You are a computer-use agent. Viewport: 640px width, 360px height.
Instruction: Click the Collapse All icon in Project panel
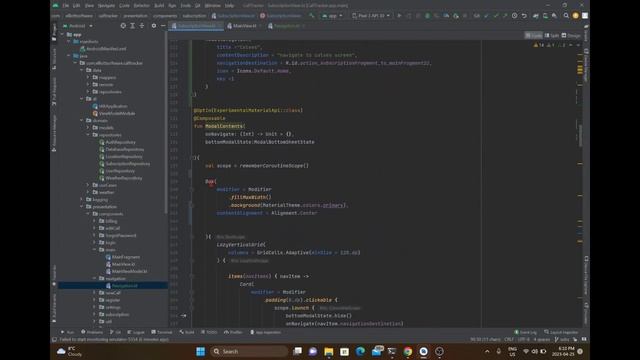[x=142, y=26]
